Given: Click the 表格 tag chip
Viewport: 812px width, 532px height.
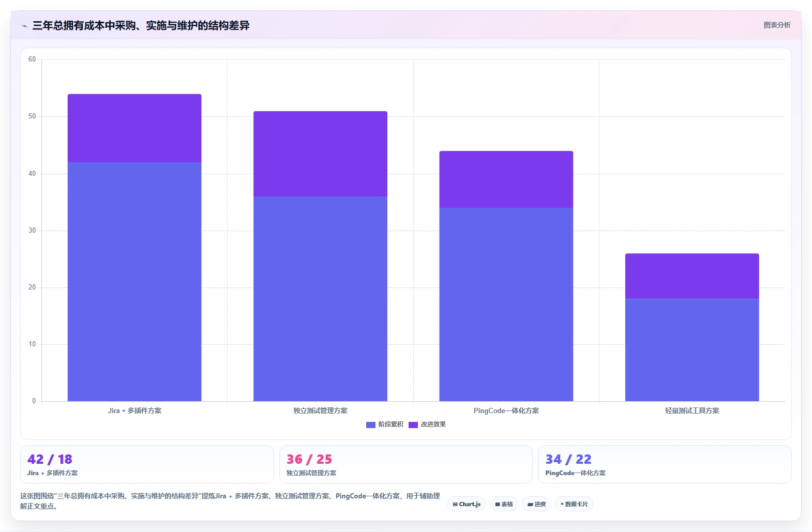Looking at the screenshot, I should 504,504.
